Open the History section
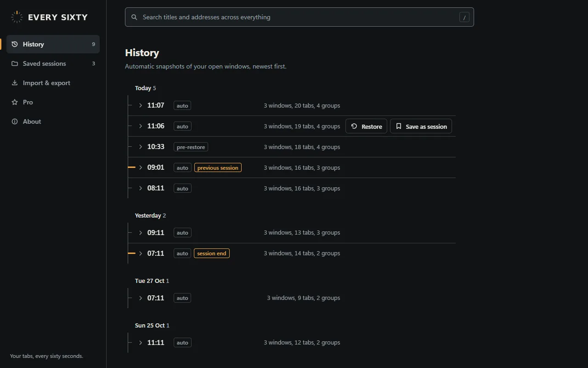588x368 pixels. coord(53,44)
